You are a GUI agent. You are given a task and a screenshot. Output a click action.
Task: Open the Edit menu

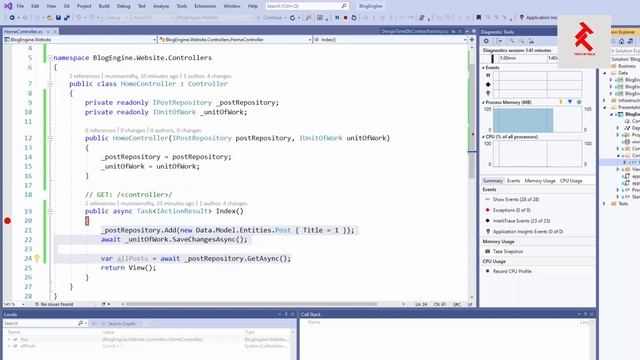pyautogui.click(x=35, y=6)
